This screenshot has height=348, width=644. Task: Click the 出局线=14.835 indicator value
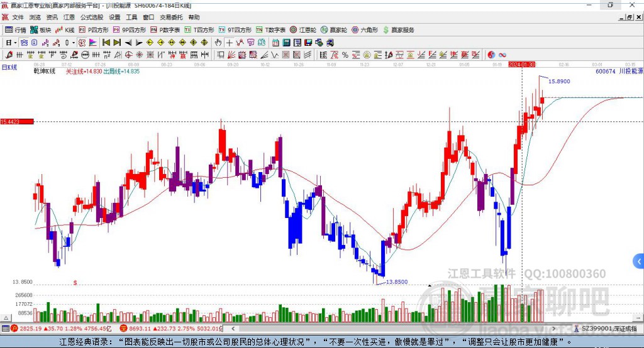coord(121,71)
